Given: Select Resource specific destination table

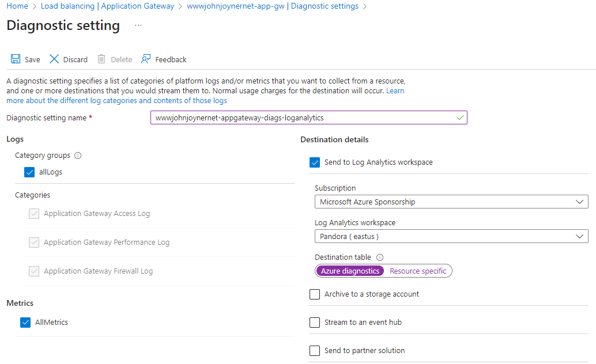Looking at the screenshot, I should [418, 271].
